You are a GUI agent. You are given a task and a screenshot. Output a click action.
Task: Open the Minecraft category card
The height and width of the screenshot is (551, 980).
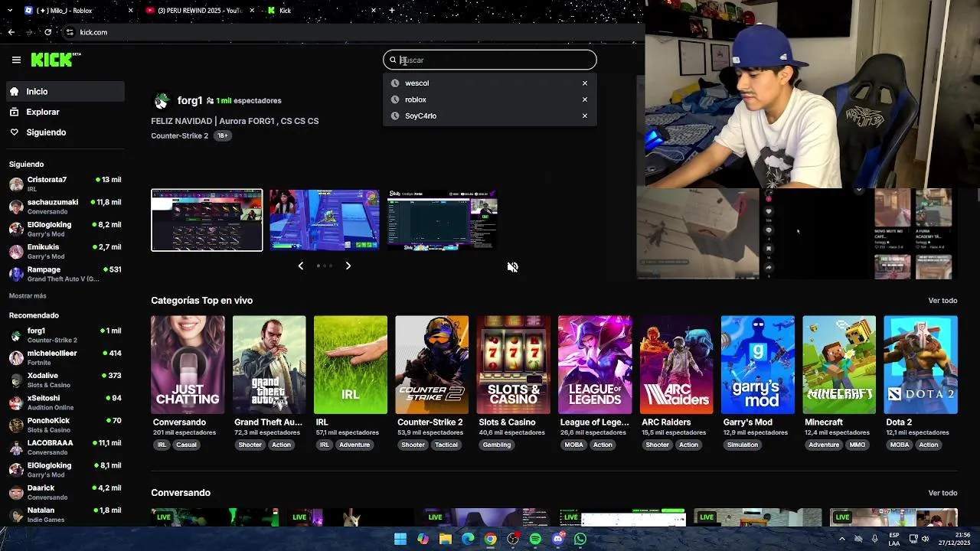pos(839,365)
